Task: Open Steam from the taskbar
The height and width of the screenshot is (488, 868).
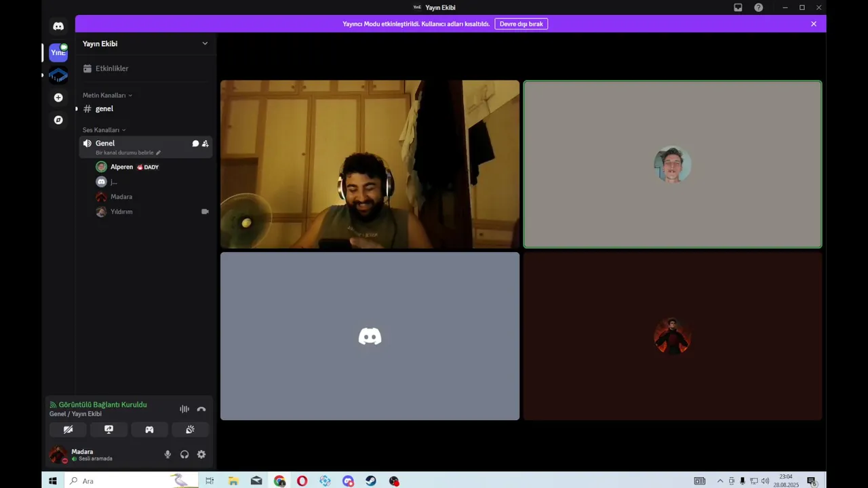Action: tap(371, 481)
